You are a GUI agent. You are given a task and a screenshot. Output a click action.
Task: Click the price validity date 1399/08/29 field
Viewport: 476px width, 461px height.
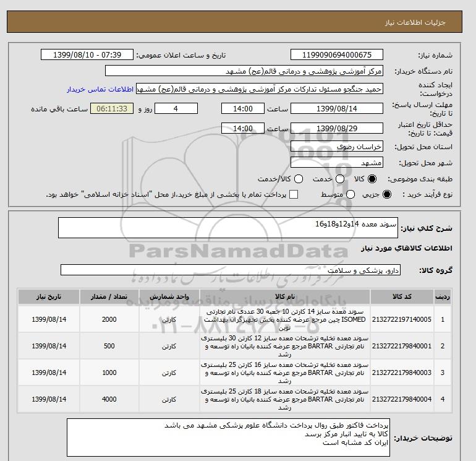coord(337,128)
